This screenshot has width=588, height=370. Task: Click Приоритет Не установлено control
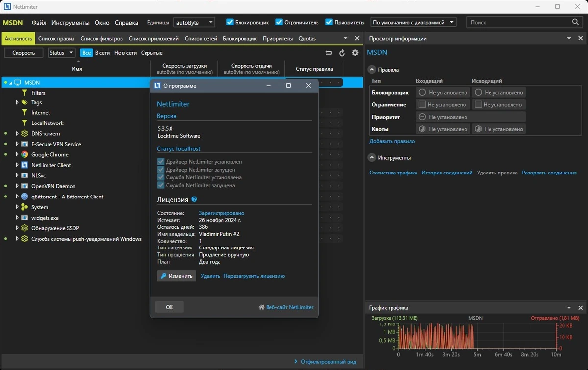click(471, 117)
